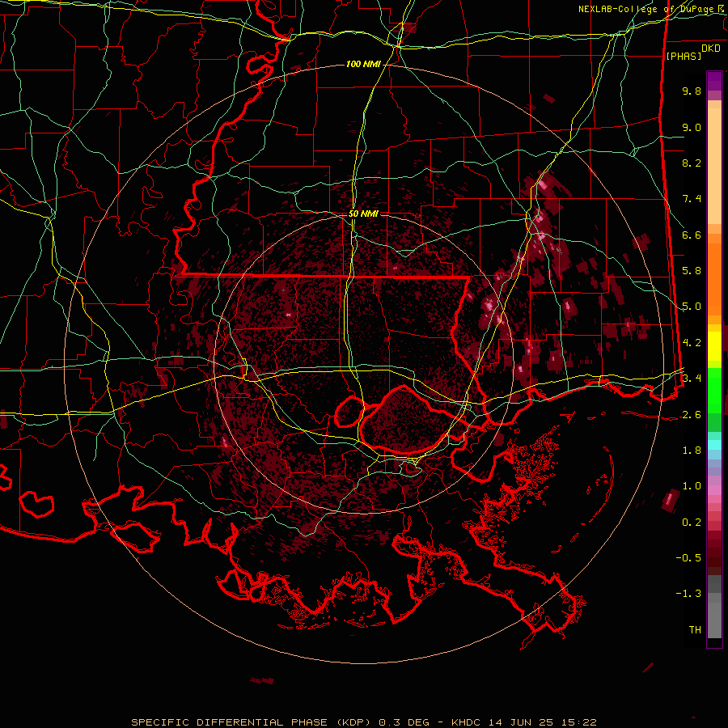Select the -0.5 legend value
The width and height of the screenshot is (728, 728).
[688, 558]
